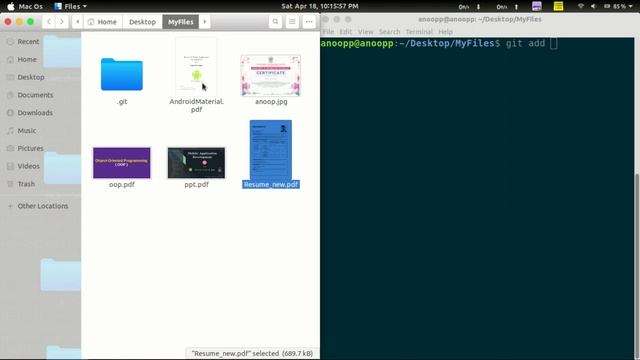640x360 pixels.
Task: Click the Recent clock icon in sidebar
Action: (10, 42)
